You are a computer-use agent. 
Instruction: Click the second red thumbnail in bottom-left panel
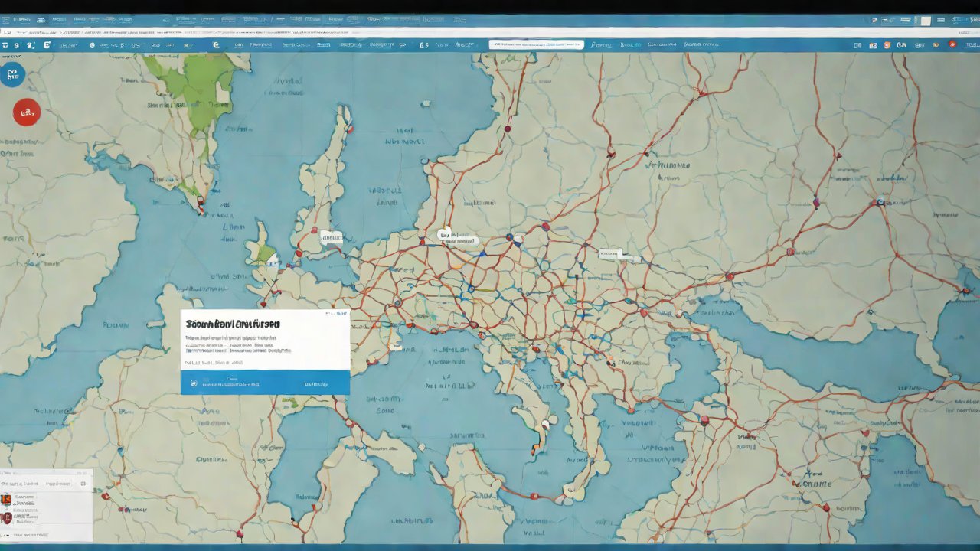pos(6,518)
